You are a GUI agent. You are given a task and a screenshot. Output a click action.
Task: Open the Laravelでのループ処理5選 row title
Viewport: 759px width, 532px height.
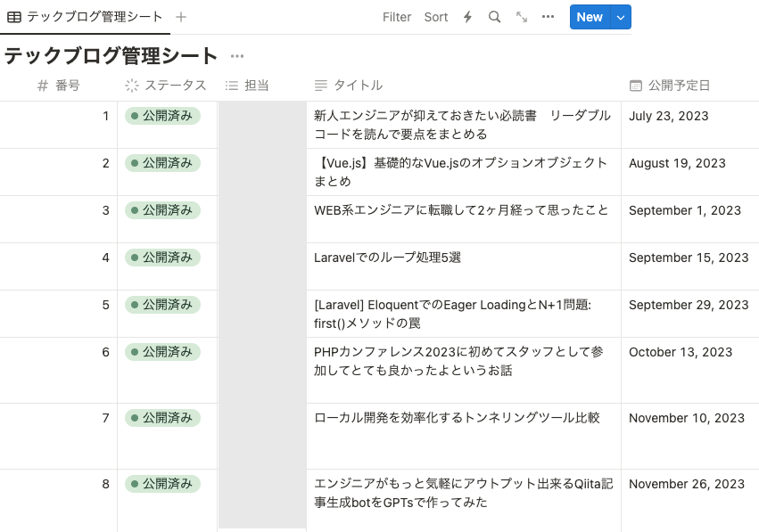tap(387, 258)
